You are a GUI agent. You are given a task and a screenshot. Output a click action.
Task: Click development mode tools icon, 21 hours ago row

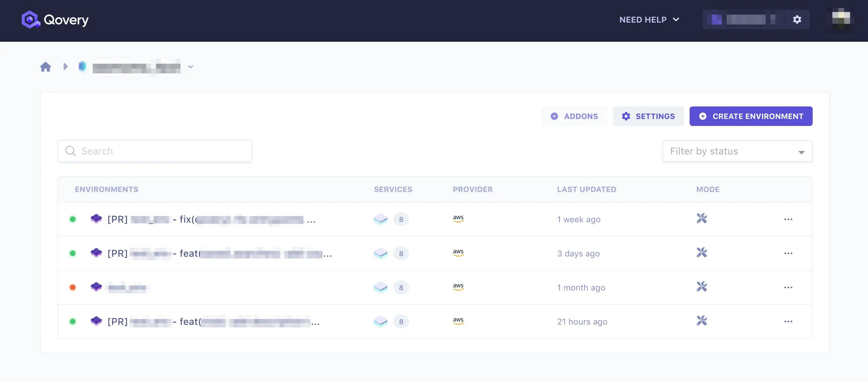click(x=702, y=321)
